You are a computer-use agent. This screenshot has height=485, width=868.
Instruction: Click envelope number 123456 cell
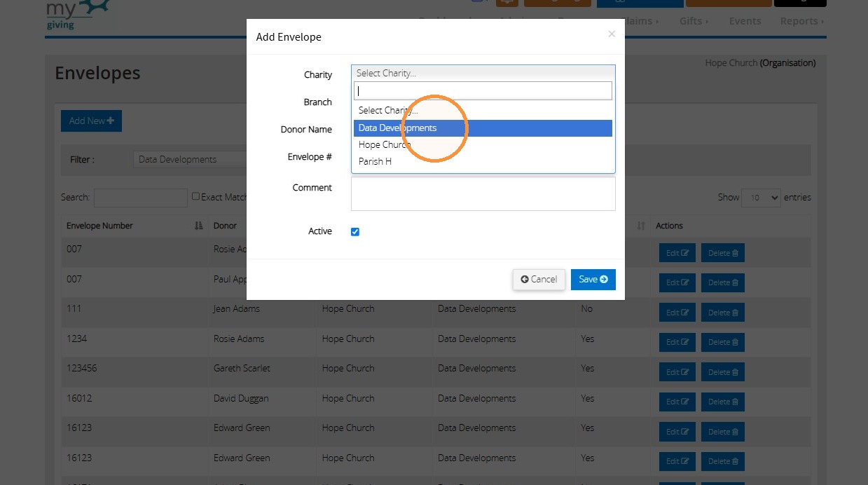click(81, 368)
